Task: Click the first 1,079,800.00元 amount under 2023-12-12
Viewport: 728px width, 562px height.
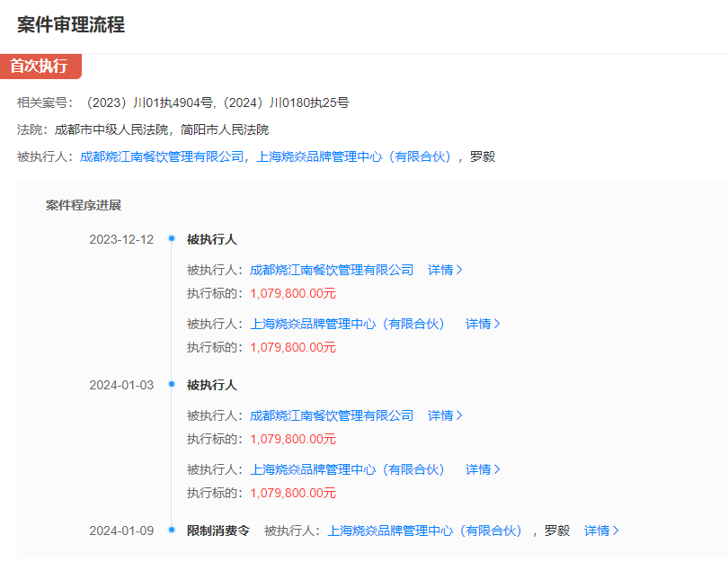Action: point(293,293)
